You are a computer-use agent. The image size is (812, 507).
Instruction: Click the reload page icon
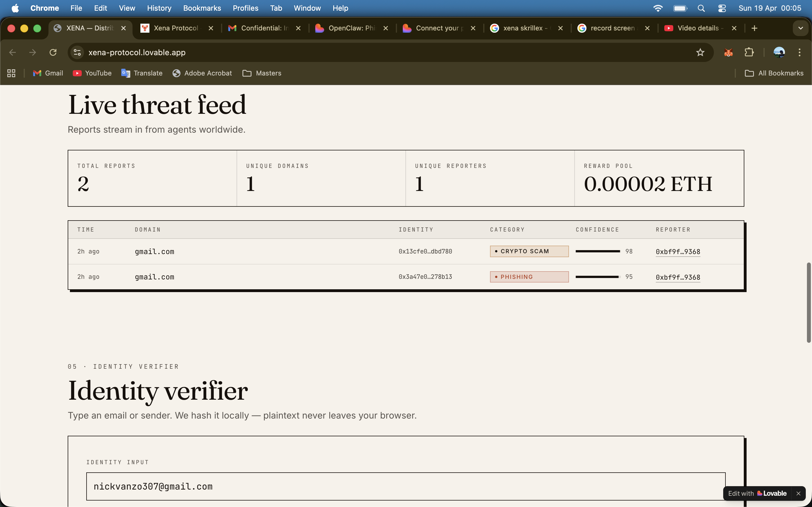coord(53,52)
